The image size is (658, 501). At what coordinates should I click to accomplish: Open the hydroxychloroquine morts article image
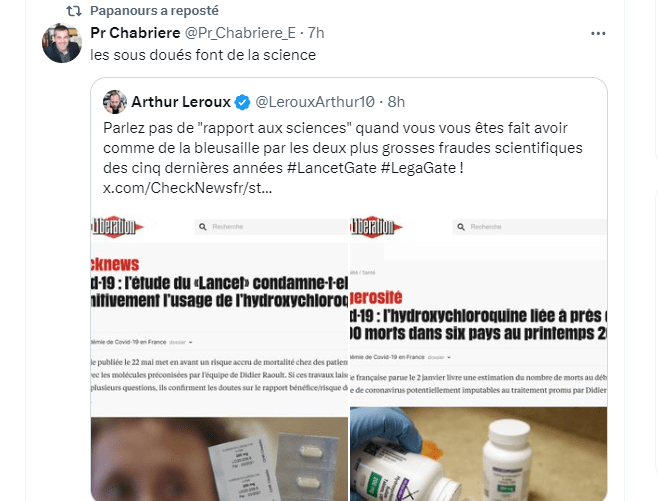coord(479,357)
